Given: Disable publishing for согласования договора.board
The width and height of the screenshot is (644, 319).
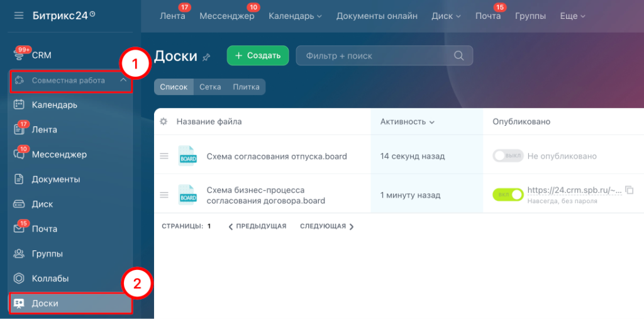Looking at the screenshot, I should click(x=508, y=194).
